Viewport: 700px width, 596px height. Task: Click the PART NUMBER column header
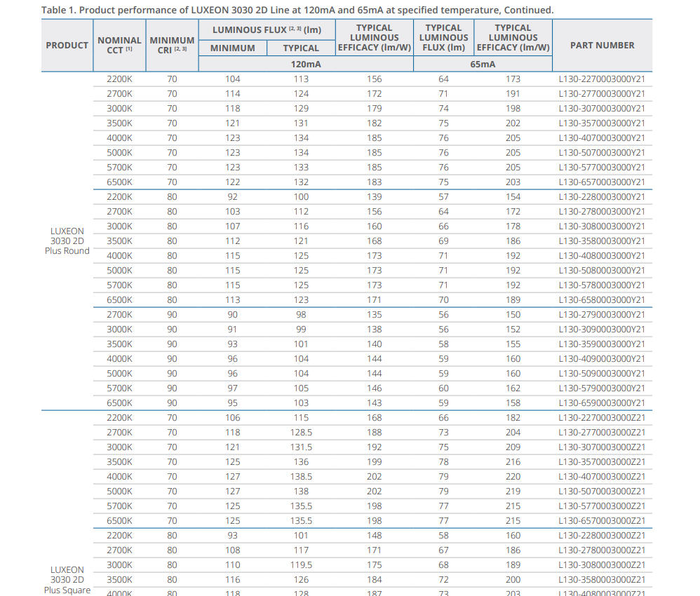(602, 46)
